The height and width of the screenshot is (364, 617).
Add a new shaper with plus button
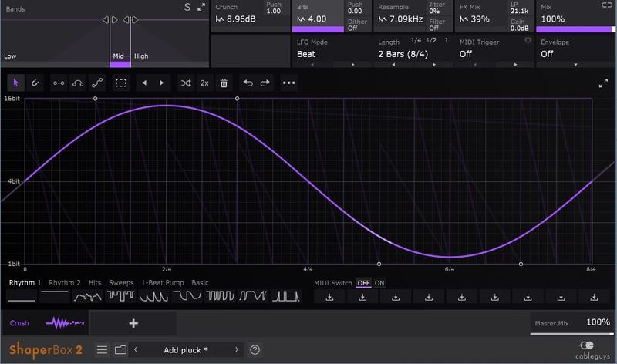pyautogui.click(x=133, y=323)
